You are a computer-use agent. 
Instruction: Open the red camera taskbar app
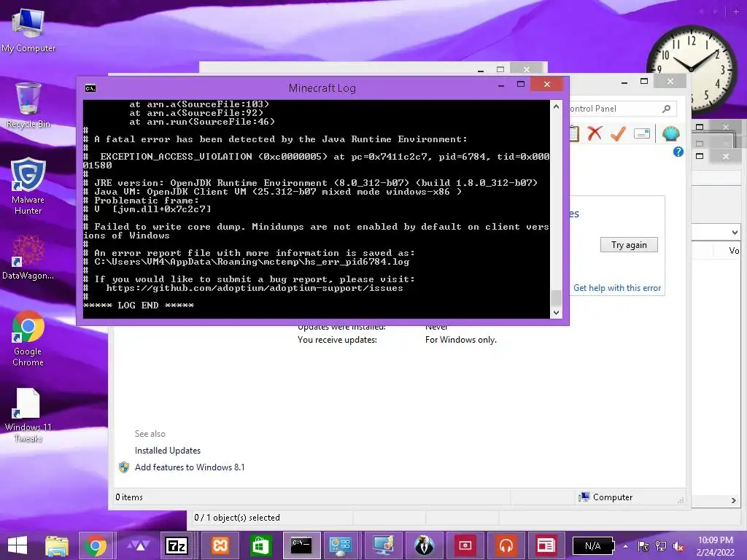click(465, 545)
